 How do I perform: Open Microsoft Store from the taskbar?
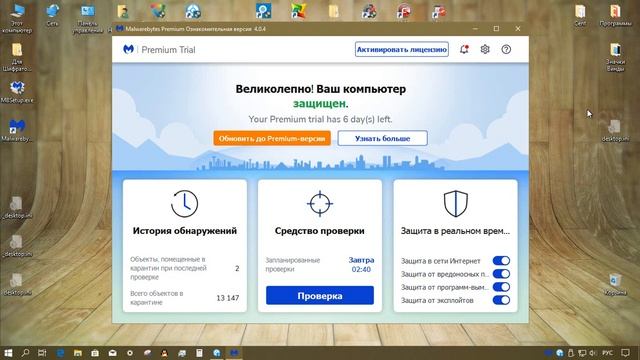point(95,353)
